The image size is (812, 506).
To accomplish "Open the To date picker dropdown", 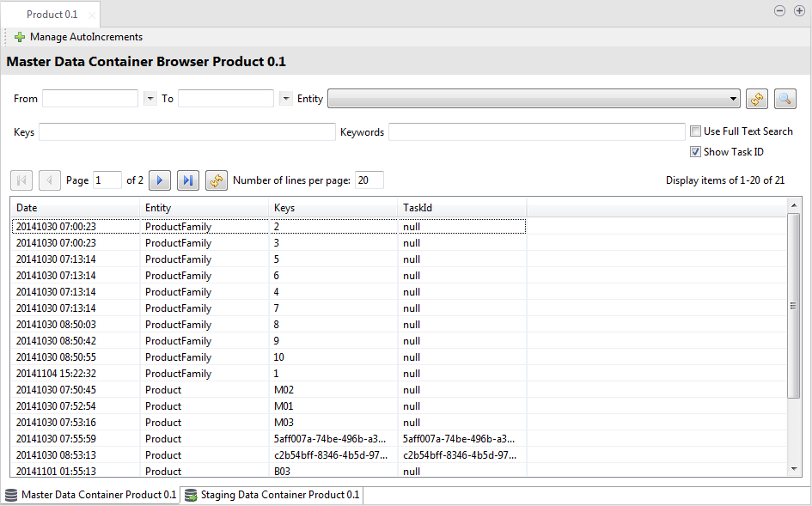I will click(286, 99).
